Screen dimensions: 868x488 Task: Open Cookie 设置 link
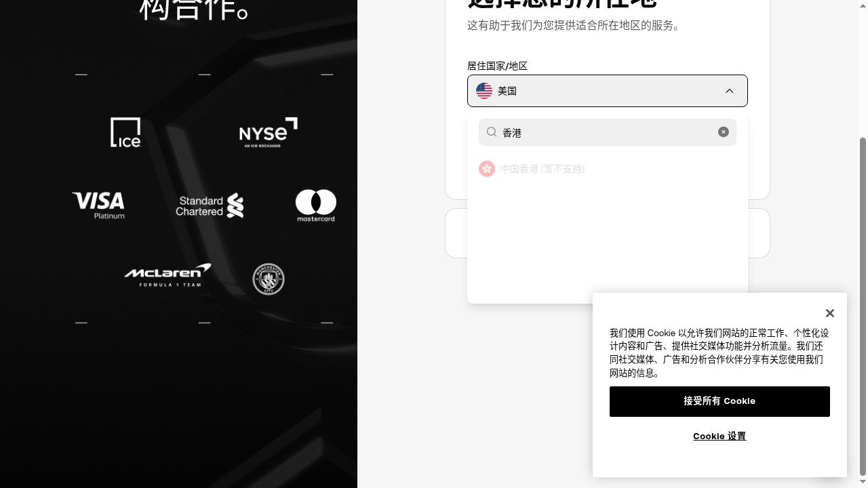pyautogui.click(x=719, y=436)
